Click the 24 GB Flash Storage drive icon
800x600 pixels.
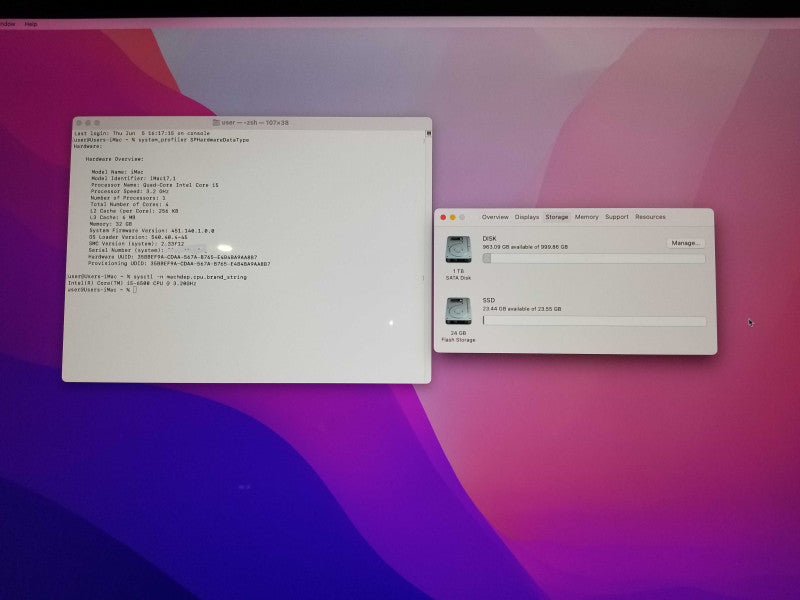click(x=458, y=311)
